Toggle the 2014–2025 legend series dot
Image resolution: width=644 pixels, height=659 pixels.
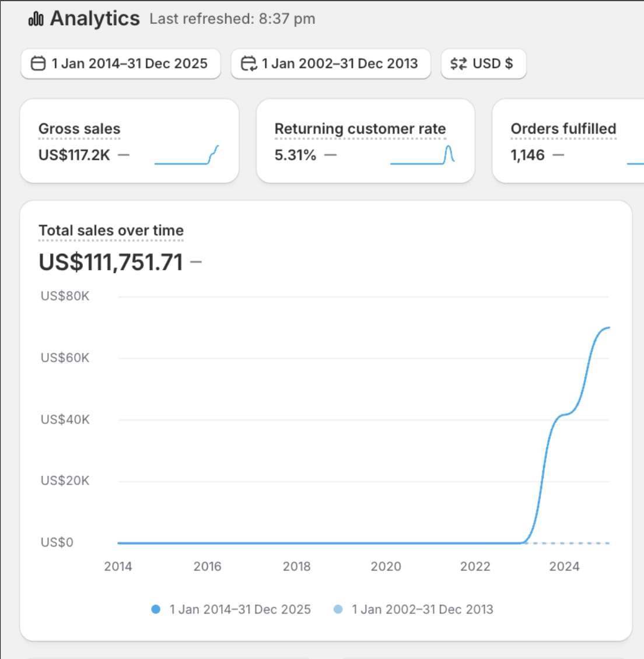click(x=156, y=609)
